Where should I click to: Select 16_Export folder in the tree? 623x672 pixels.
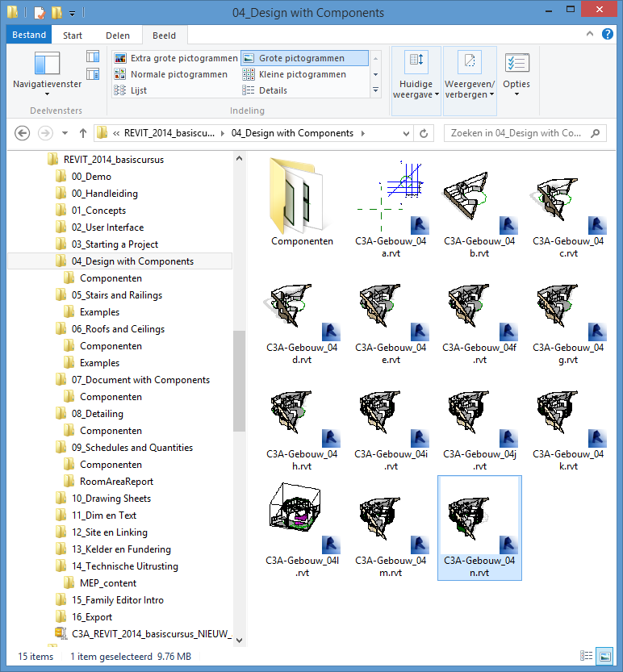[92, 616]
